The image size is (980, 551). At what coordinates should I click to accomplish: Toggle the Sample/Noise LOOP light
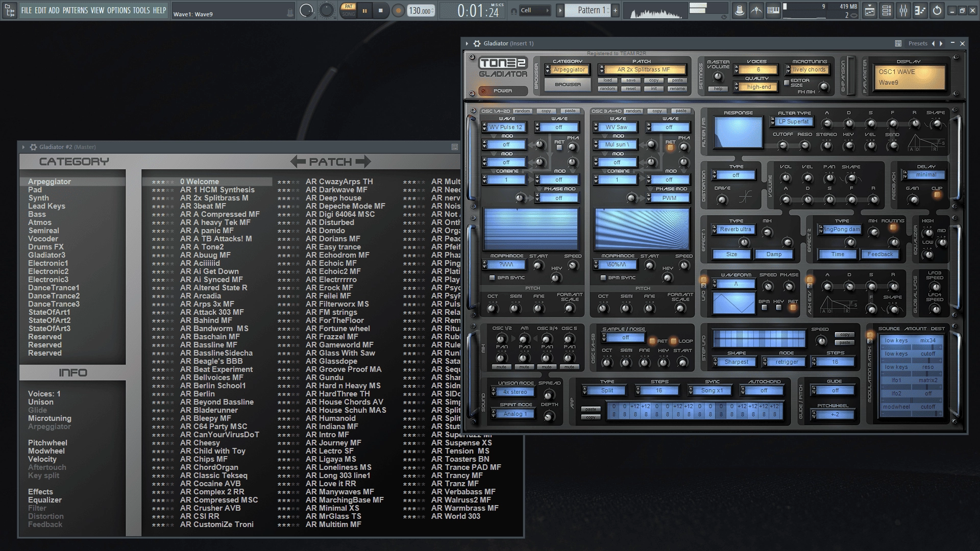(673, 341)
